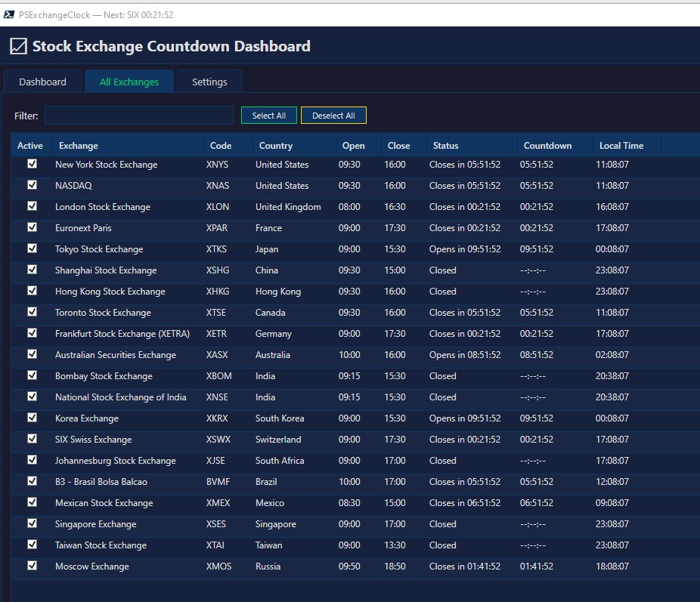The height and width of the screenshot is (602, 700).
Task: Uncheck the New York Stock Exchange checkbox
Action: tap(33, 164)
